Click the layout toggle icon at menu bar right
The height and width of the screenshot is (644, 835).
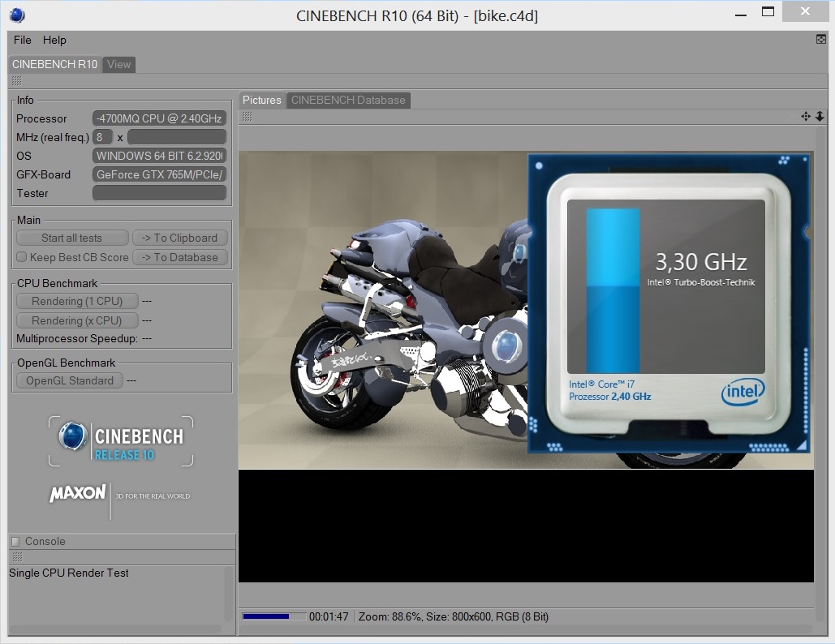tap(820, 40)
